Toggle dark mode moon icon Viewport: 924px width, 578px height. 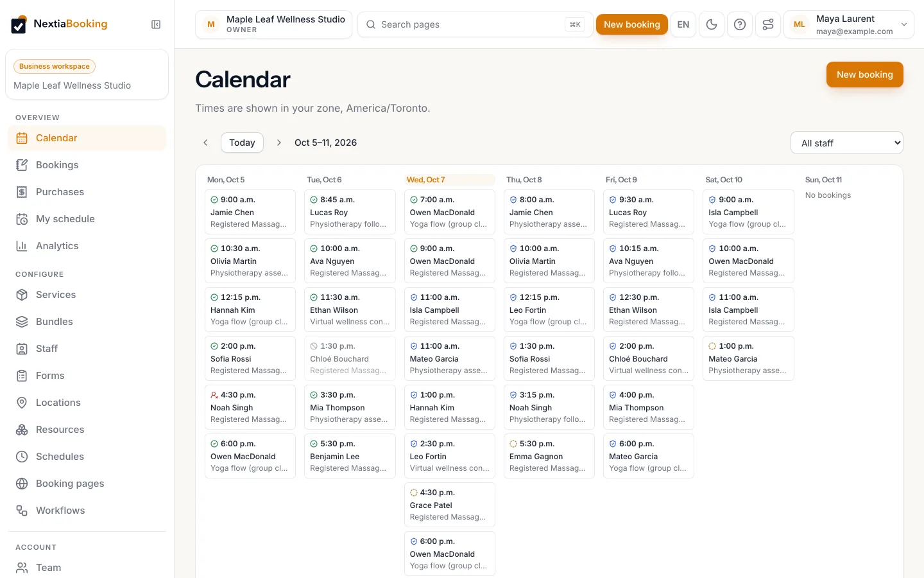point(712,24)
